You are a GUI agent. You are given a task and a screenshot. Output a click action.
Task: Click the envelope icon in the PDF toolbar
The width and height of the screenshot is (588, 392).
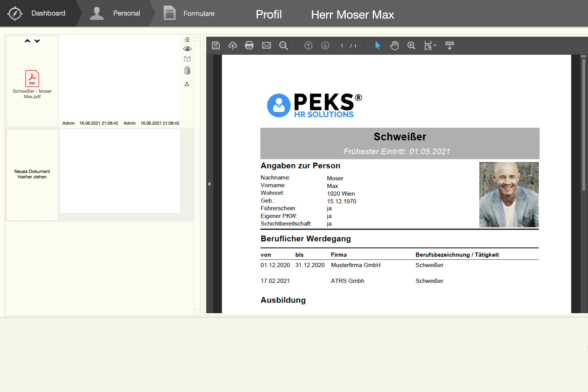pos(266,45)
